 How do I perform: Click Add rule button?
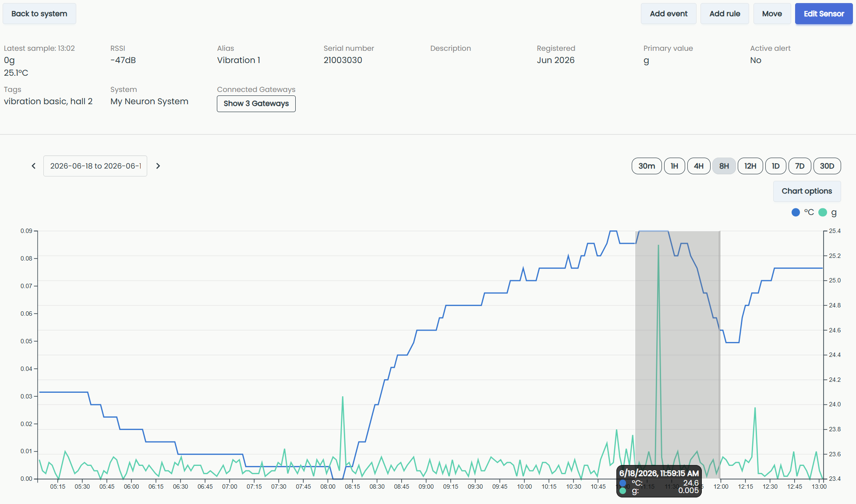pos(725,14)
